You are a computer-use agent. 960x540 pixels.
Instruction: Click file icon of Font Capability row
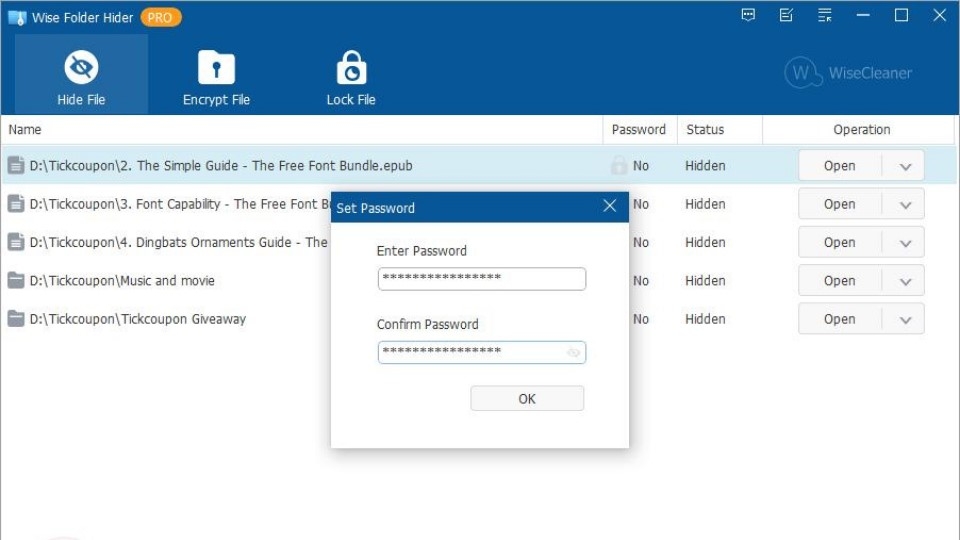coord(16,204)
